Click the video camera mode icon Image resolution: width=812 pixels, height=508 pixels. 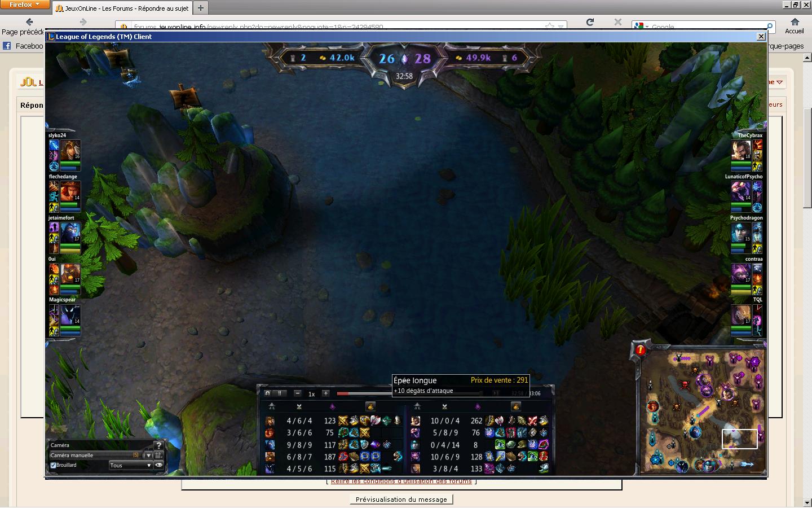coord(158,455)
